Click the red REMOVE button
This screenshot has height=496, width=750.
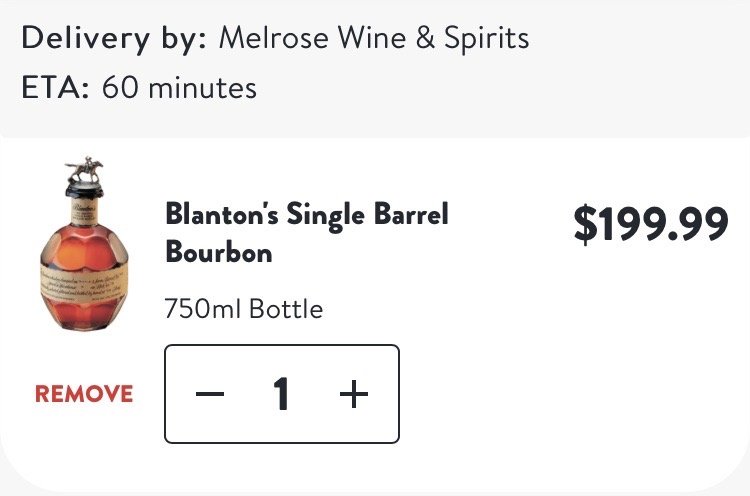(x=84, y=394)
